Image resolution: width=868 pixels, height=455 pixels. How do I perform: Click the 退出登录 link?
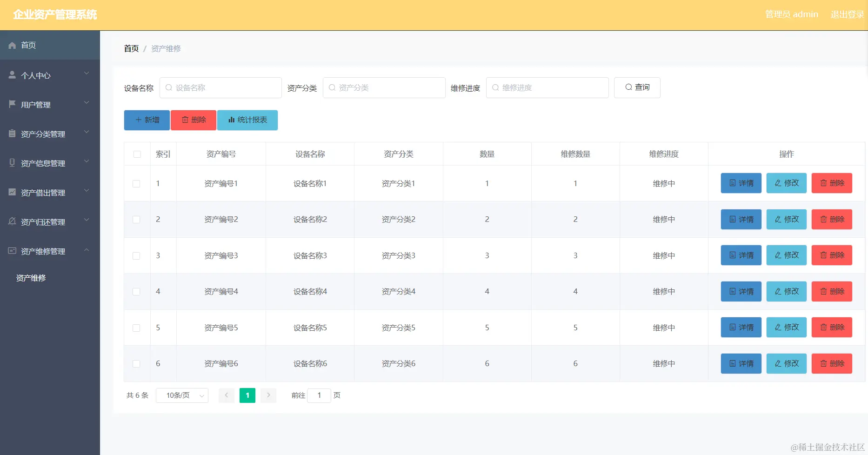pyautogui.click(x=847, y=14)
